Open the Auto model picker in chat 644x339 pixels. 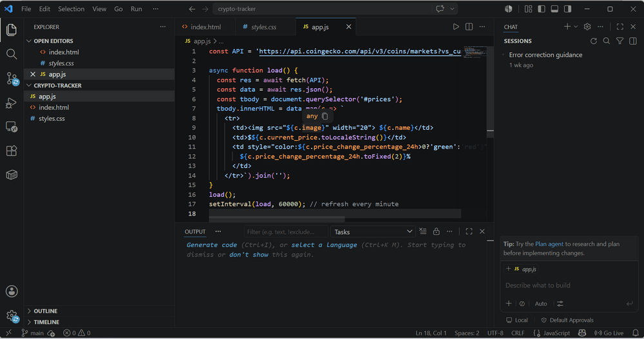pyautogui.click(x=540, y=304)
